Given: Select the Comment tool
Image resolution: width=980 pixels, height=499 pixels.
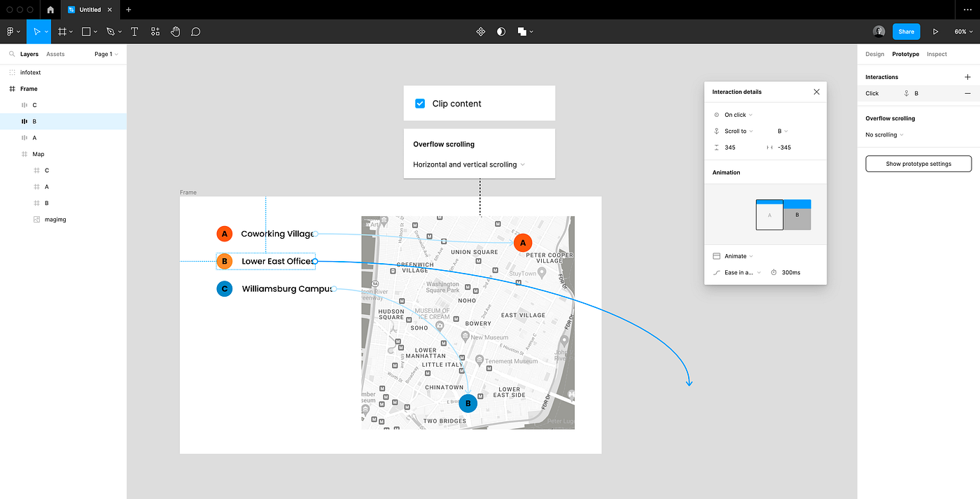Looking at the screenshot, I should click(x=196, y=31).
